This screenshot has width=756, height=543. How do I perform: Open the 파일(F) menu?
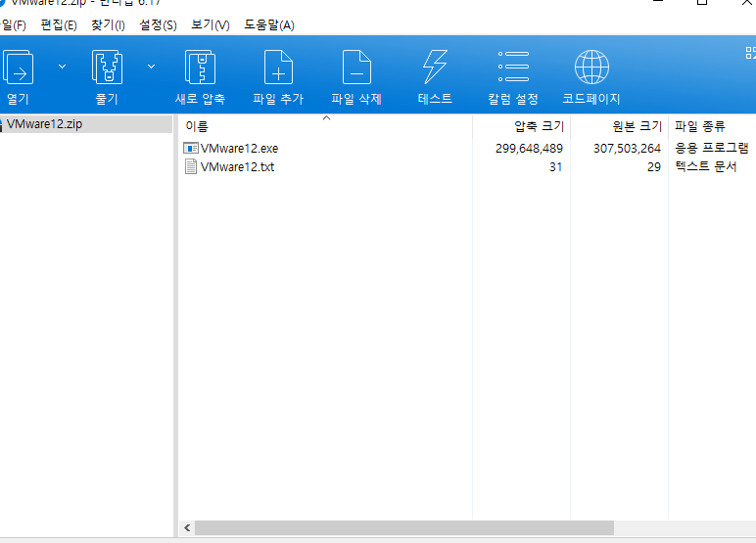[x=13, y=25]
